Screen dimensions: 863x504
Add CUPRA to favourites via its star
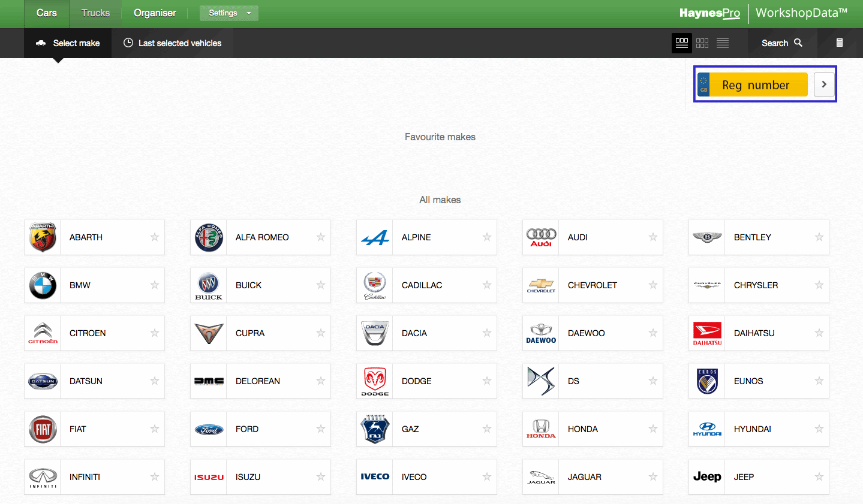[x=321, y=333]
